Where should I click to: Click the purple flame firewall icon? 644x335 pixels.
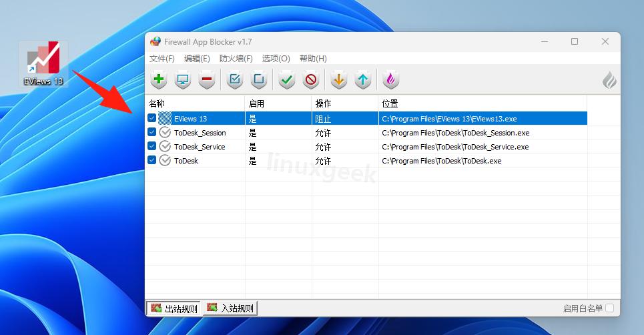390,79
